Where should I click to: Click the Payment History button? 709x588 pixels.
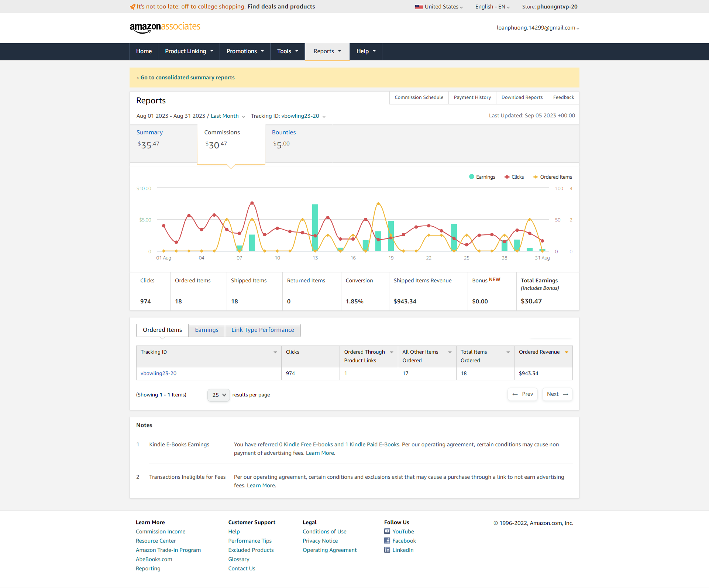tap(472, 97)
